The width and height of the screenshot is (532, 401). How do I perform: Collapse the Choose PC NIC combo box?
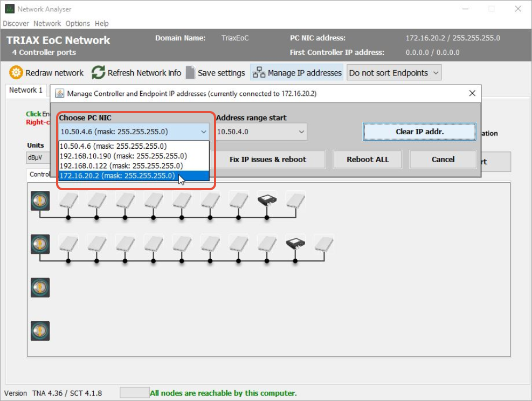pyautogui.click(x=203, y=132)
